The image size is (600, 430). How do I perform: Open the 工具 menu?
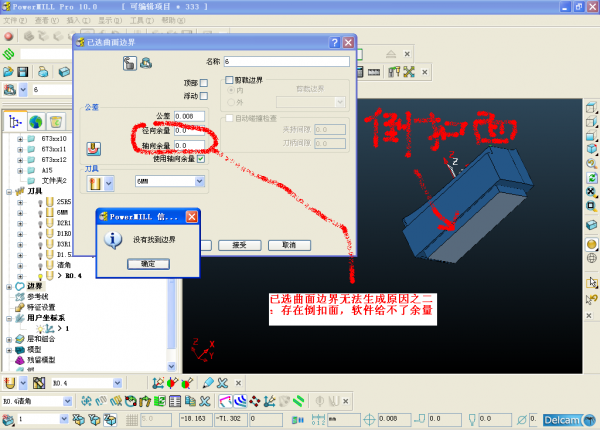tap(142, 20)
